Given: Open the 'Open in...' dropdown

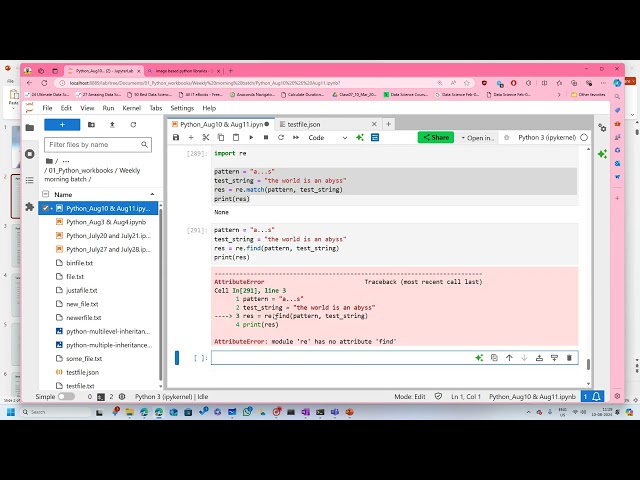Looking at the screenshot, I should [478, 138].
